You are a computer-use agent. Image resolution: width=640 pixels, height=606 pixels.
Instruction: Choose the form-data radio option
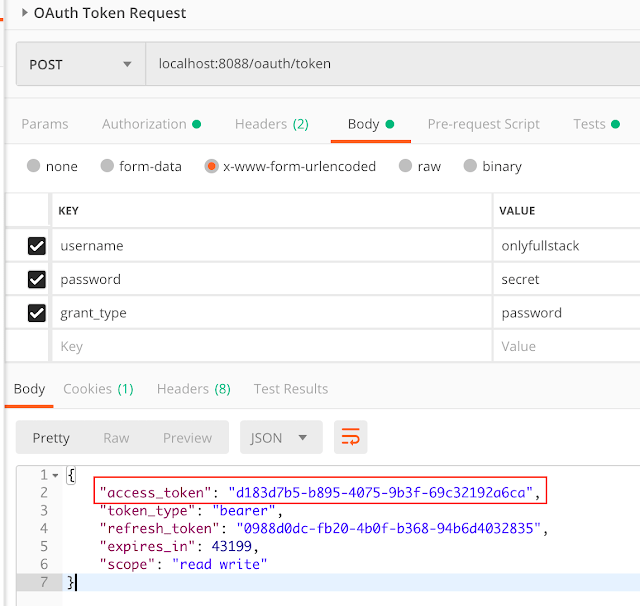[x=107, y=166]
